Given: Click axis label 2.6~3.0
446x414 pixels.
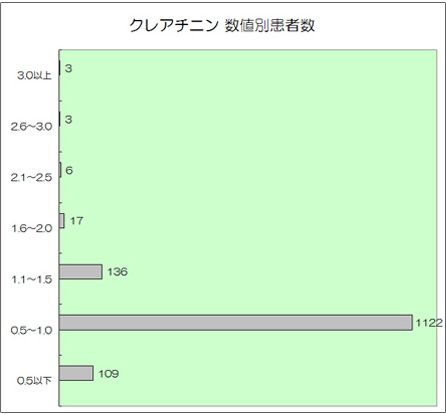Looking at the screenshot, I should 31,127.
